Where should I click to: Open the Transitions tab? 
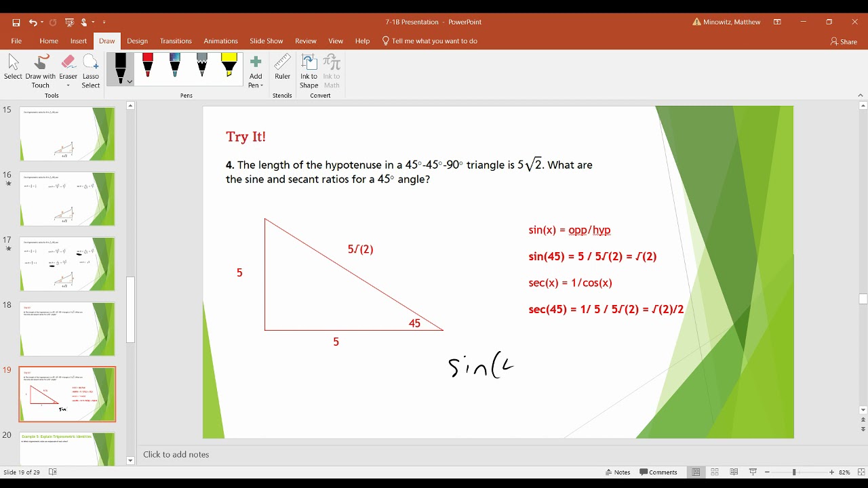(176, 41)
